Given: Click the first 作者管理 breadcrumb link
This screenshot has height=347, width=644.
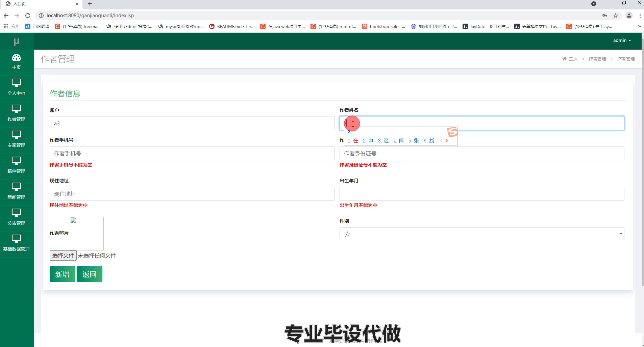Looking at the screenshot, I should tap(597, 59).
